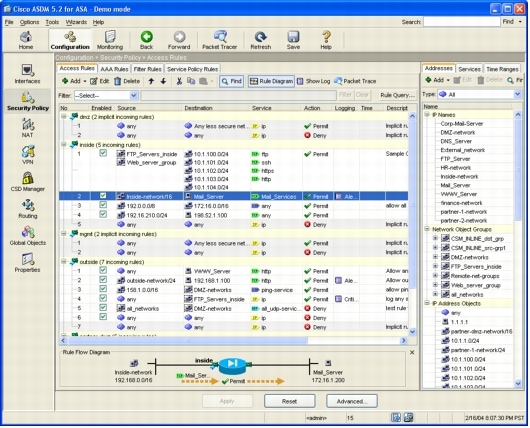530x428 pixels.
Task: Toggle enabled checkbox for 192.0.0.0/8 rule
Action: (103, 205)
